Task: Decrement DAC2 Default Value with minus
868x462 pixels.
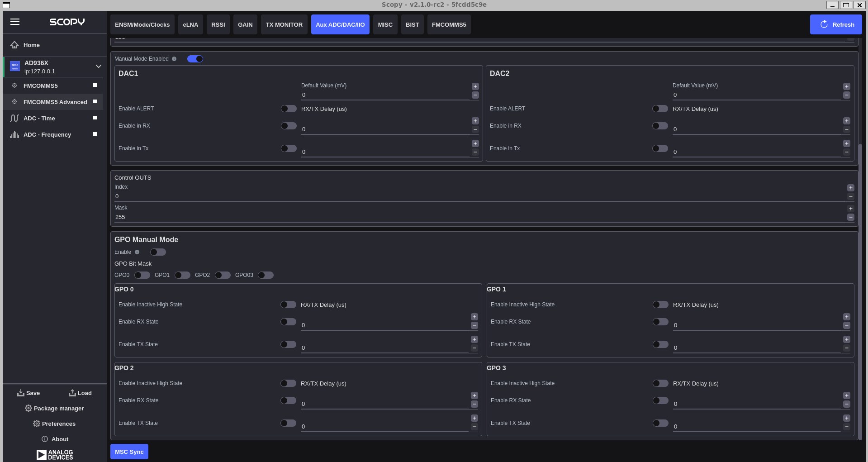Action: (x=847, y=95)
